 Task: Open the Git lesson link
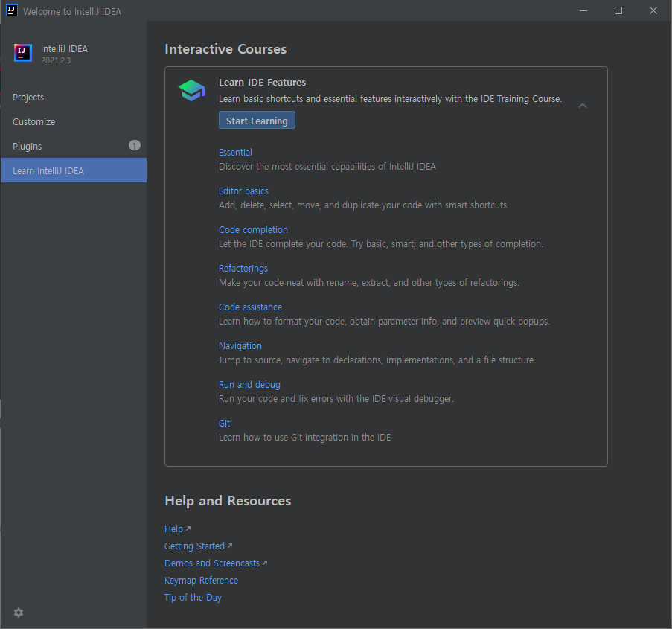224,424
